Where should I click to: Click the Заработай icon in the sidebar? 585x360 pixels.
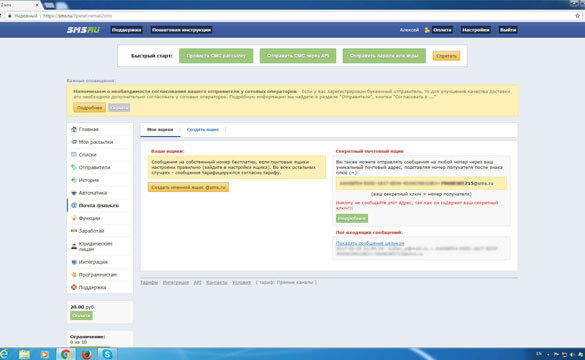[74, 231]
